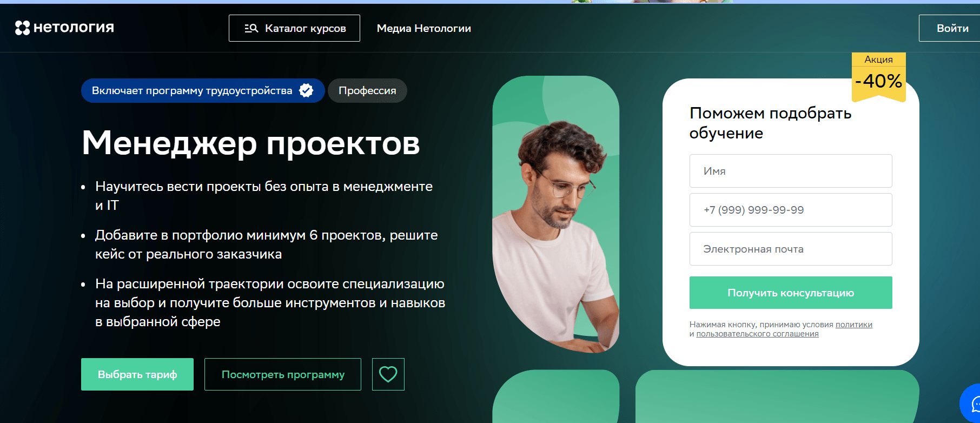Click the catalog search icon in Каталог курсов
This screenshot has height=423, width=980.
point(251,28)
